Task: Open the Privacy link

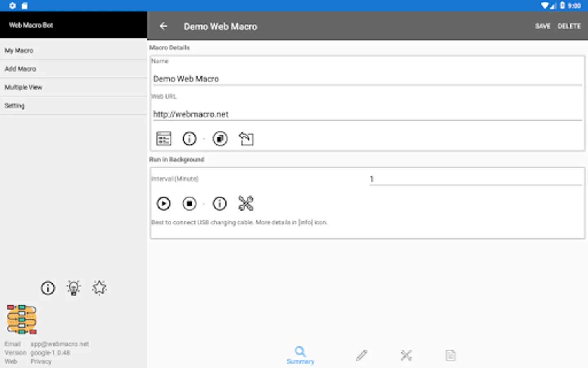Action: point(41,361)
